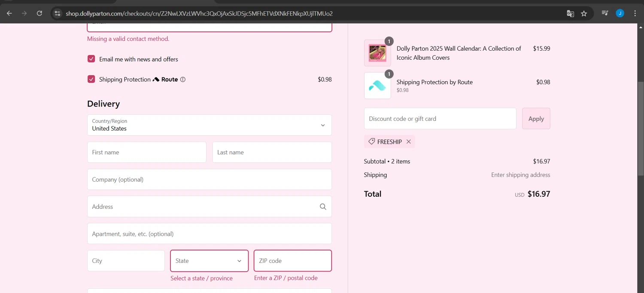This screenshot has width=644, height=293.
Task: Go back using browser back arrow
Action: click(x=9, y=13)
